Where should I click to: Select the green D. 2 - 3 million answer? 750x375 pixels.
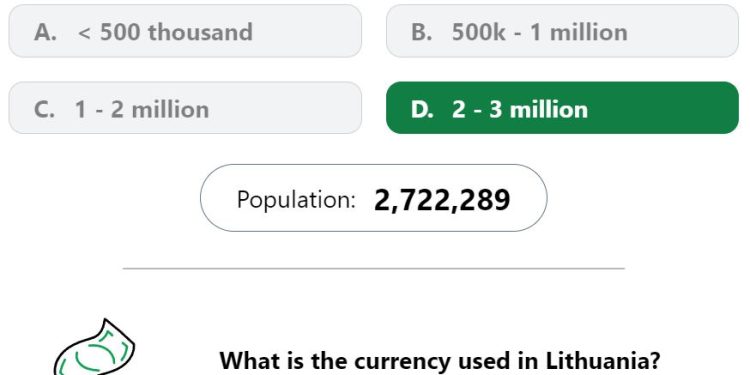pos(562,108)
